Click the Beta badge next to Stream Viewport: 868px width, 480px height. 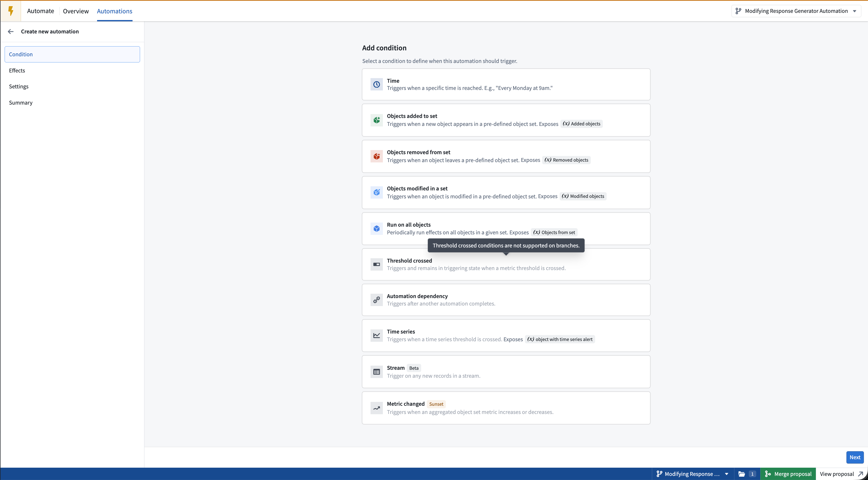(414, 368)
